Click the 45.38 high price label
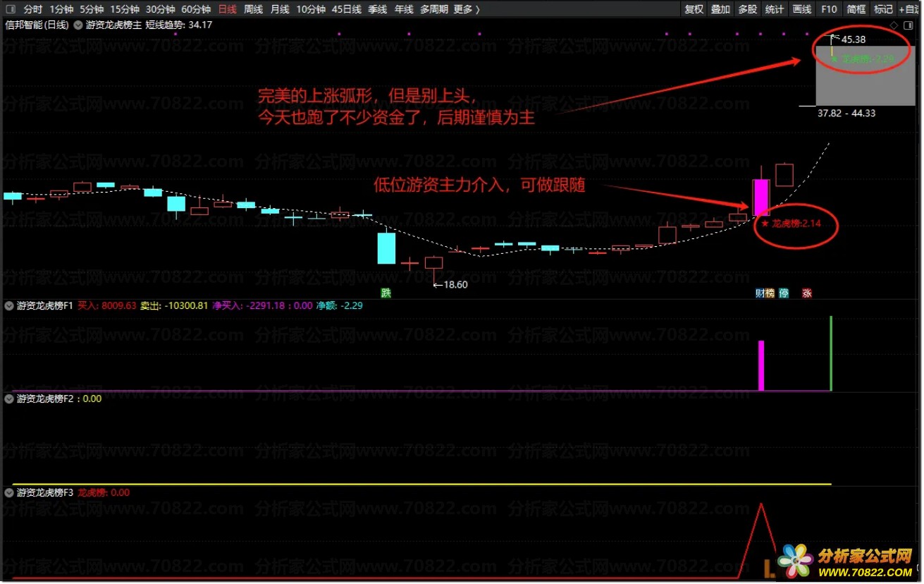924x584 pixels. coord(854,39)
